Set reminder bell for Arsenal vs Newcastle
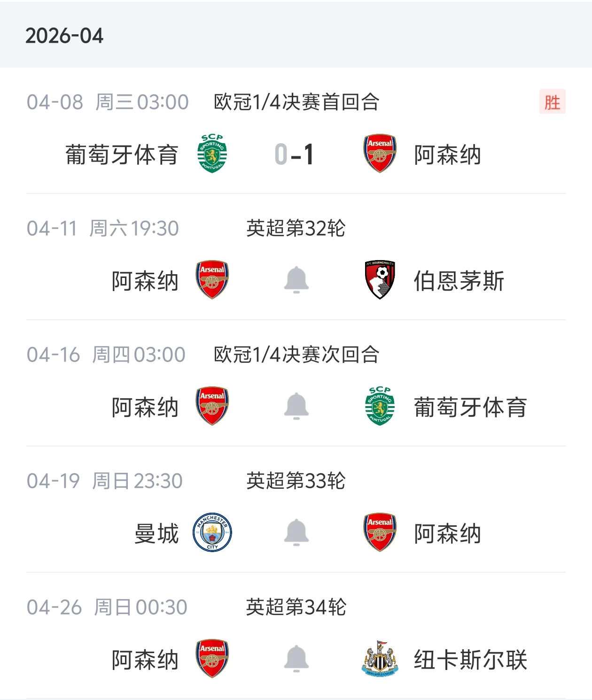This screenshot has width=592, height=700. tap(296, 658)
